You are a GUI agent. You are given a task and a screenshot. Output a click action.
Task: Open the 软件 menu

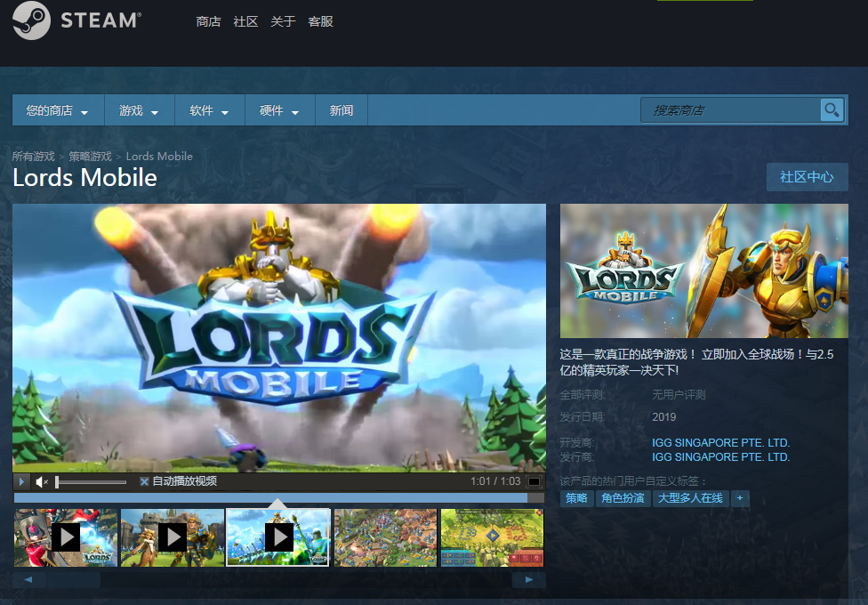pos(209,111)
